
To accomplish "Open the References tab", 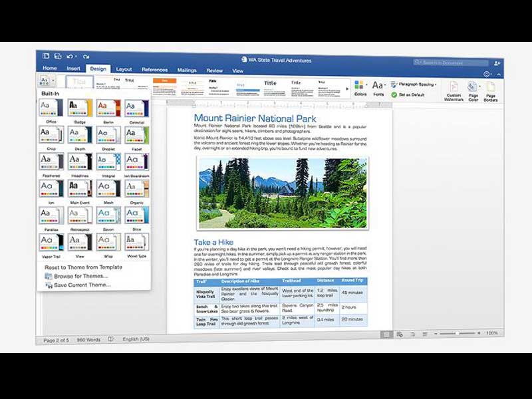I will [x=154, y=69].
